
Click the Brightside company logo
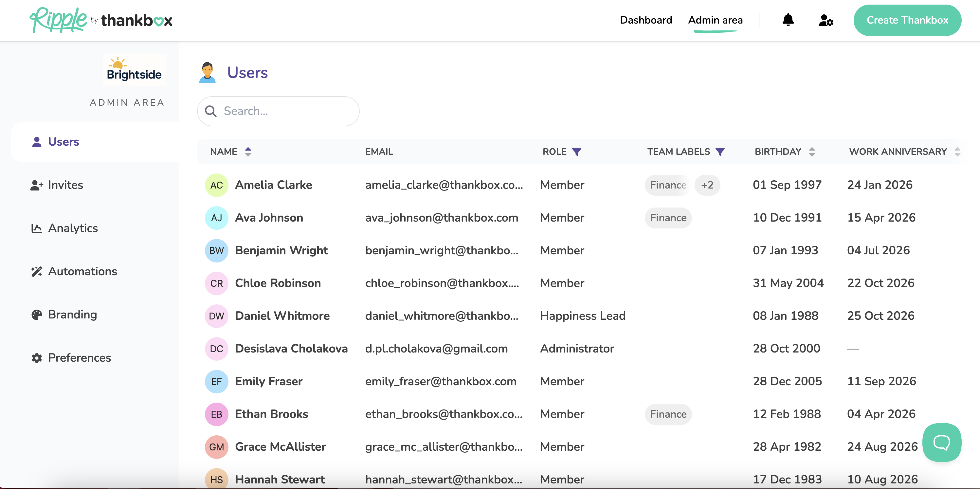(x=134, y=70)
